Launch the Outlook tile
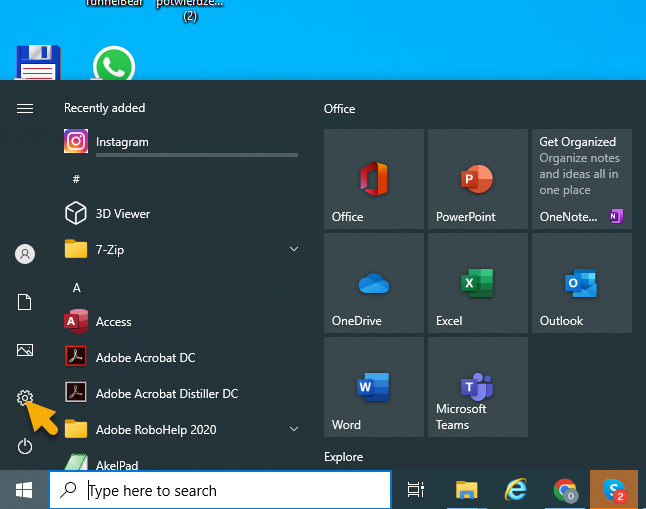Screen dimensions: 646x509 (x=581, y=283)
